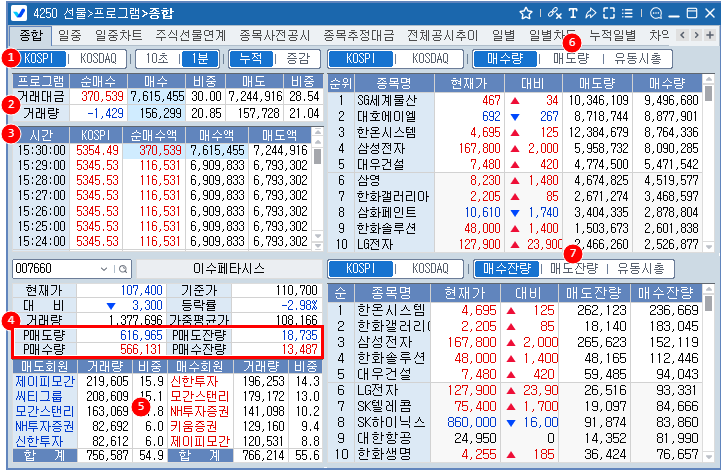This screenshot has height=471, width=722.
Task: Click the favorites star icon in title bar
Action: tap(526, 13)
